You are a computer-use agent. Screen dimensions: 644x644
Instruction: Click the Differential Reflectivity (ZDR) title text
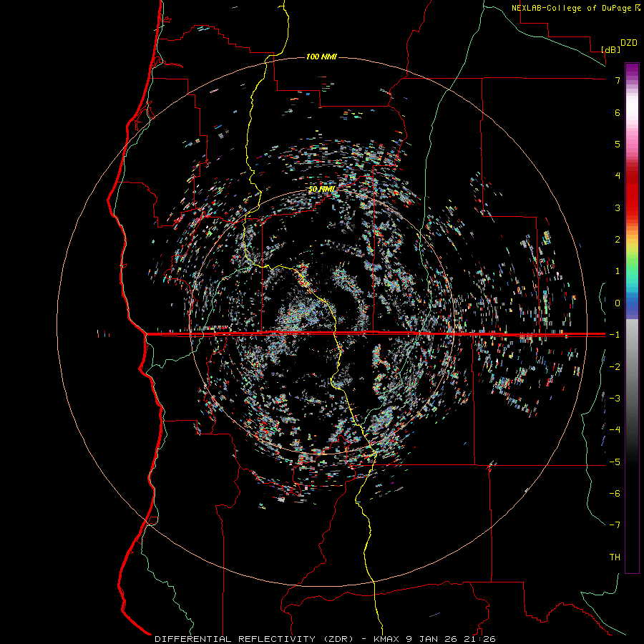tap(254, 639)
